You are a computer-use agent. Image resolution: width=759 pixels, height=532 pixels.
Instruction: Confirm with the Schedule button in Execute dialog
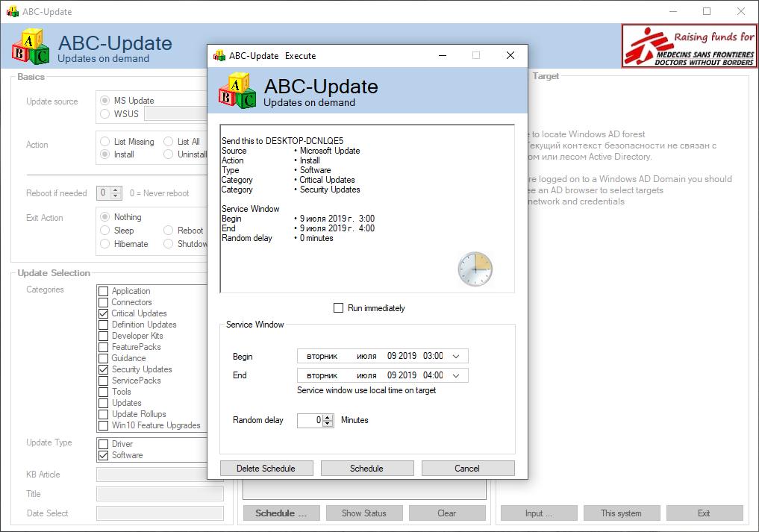(x=367, y=469)
